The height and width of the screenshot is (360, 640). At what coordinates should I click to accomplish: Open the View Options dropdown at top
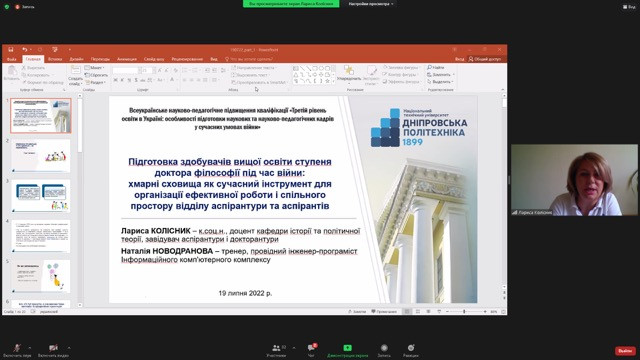point(371,4)
